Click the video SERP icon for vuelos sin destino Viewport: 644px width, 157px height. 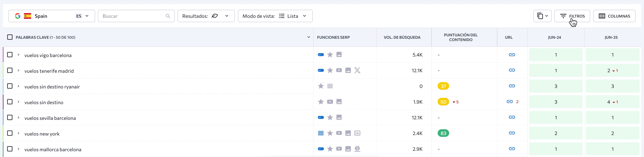330,102
